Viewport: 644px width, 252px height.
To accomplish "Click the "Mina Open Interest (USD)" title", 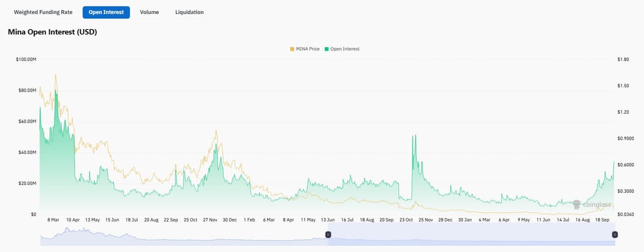I will (x=52, y=32).
